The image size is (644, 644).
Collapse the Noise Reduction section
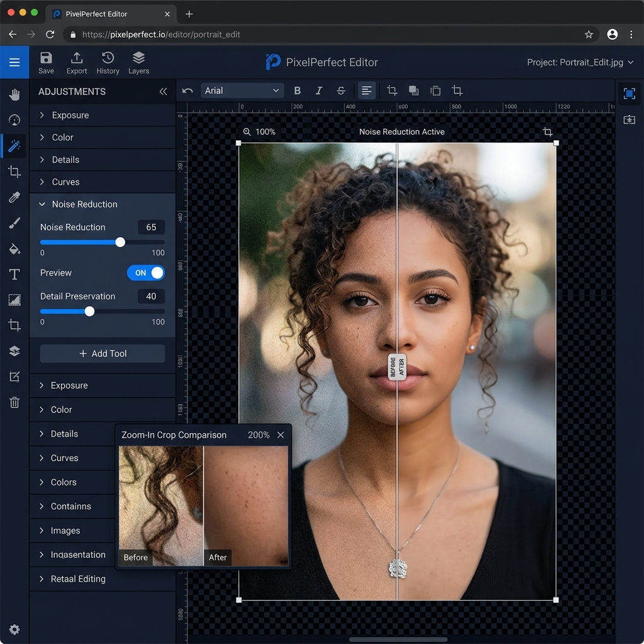[42, 204]
